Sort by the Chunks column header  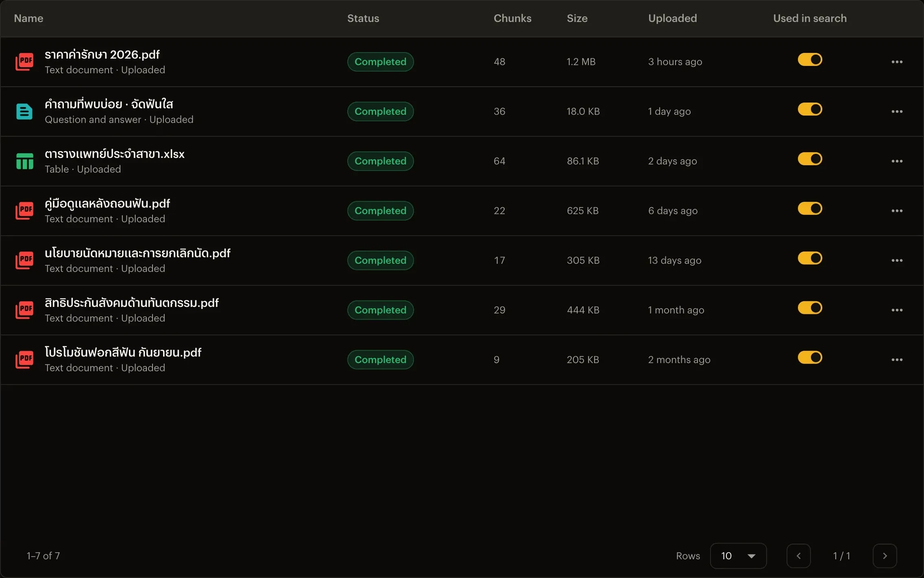(512, 18)
